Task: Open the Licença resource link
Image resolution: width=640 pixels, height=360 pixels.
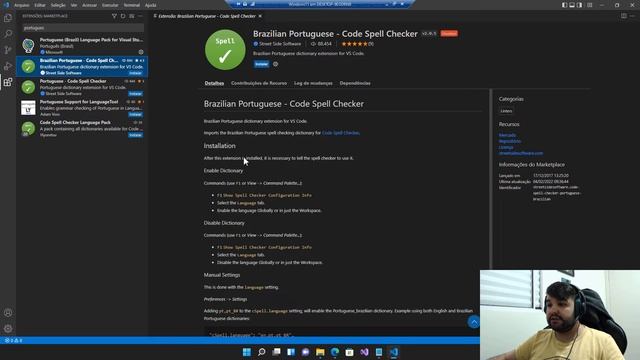Action: click(x=506, y=147)
